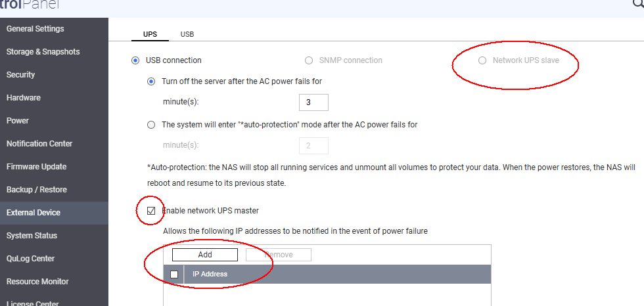This screenshot has width=644, height=306.
Task: Go to Storage & Snapshots
Action: [43, 52]
